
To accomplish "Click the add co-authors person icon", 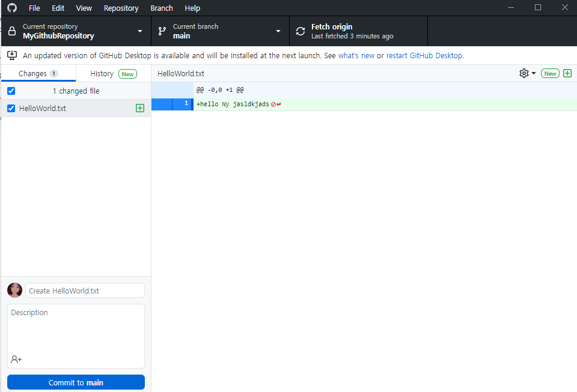I will click(16, 359).
